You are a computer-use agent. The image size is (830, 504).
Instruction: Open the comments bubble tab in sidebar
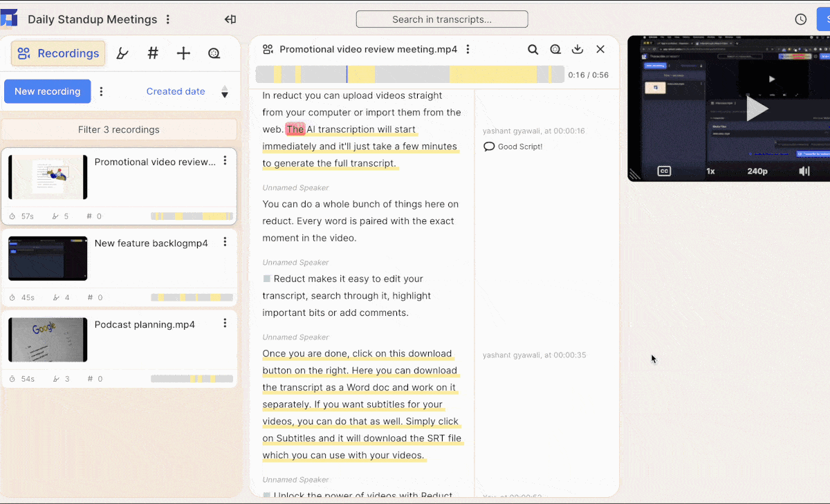tap(214, 53)
